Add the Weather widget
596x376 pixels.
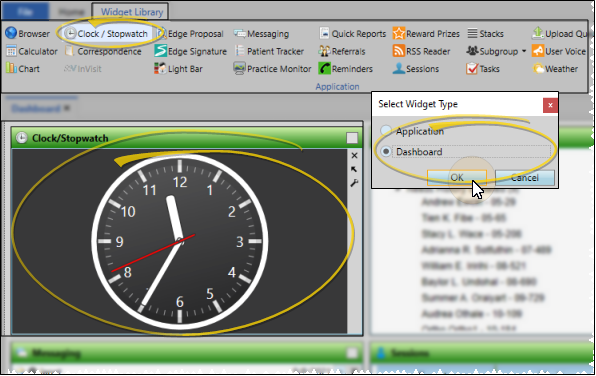click(x=555, y=69)
